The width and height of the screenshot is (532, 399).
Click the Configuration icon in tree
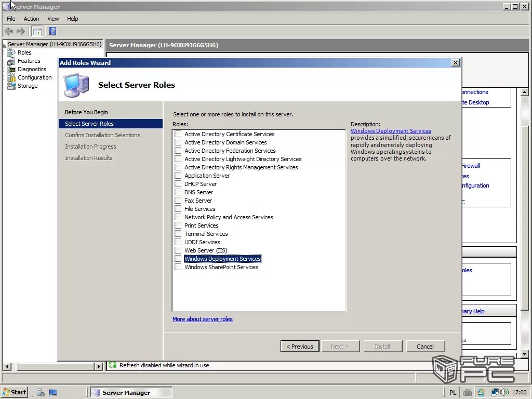click(x=11, y=77)
